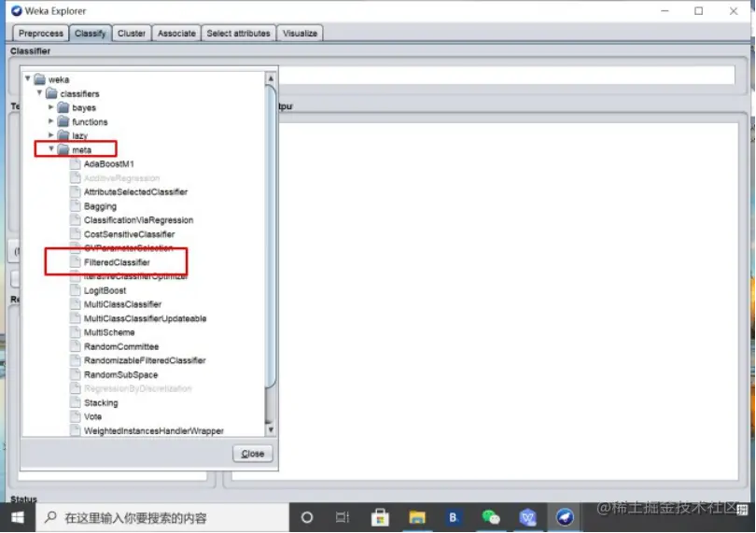The image size is (756, 533).
Task: Choose LogitBoost classifier
Action: (x=105, y=291)
